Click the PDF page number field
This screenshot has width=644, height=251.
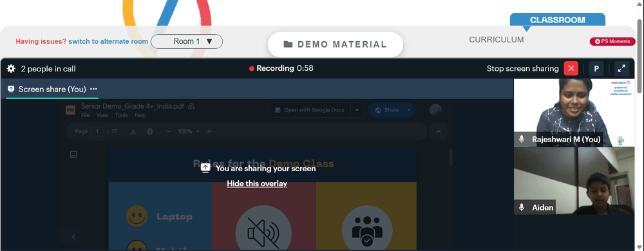(x=97, y=131)
